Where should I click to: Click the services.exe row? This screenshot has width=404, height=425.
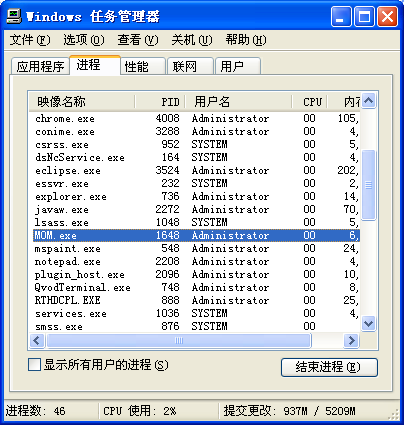(x=197, y=313)
